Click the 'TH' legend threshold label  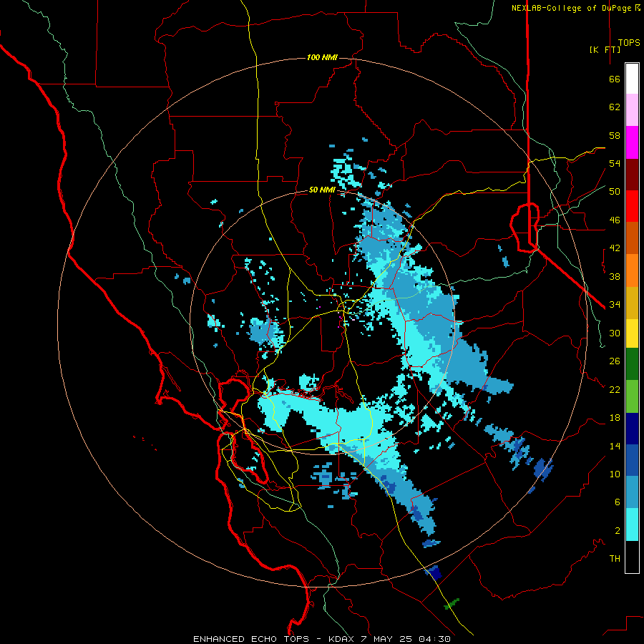[x=615, y=559]
